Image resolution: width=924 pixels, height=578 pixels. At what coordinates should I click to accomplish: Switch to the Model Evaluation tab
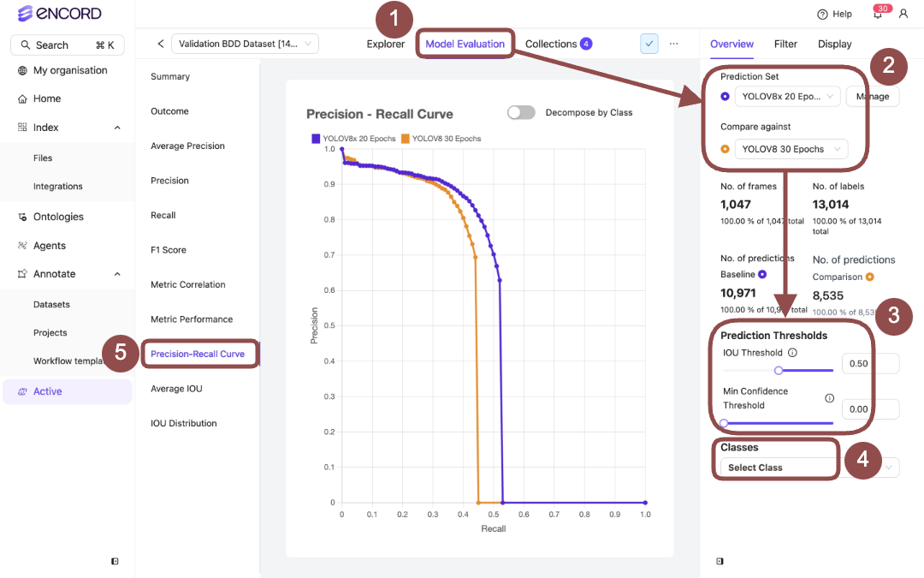pos(465,44)
